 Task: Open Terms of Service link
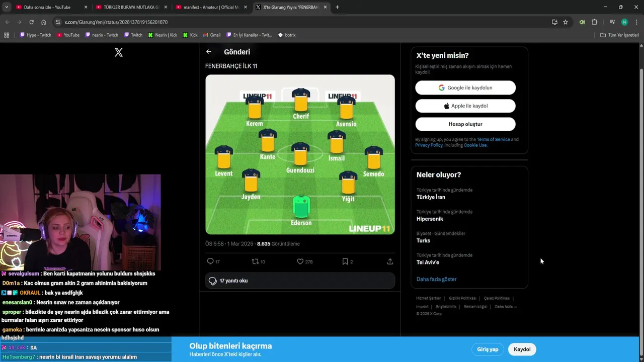[493, 139]
